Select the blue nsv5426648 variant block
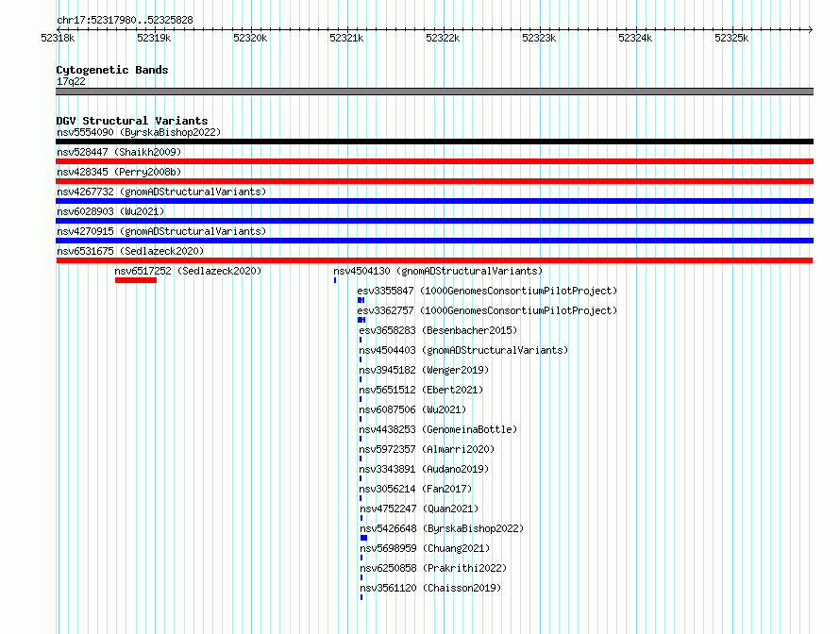Screen dimensions: 840x634 coord(363,538)
